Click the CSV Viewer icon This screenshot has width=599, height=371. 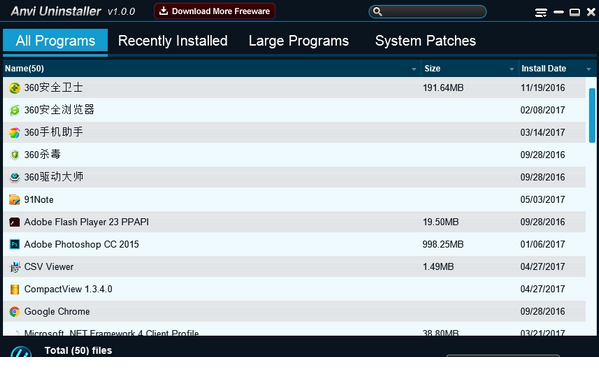15,267
